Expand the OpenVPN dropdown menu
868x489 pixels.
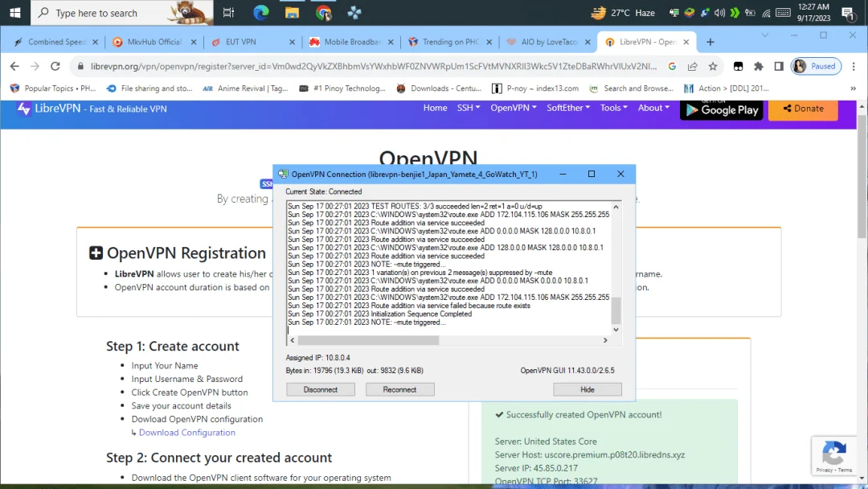(513, 108)
